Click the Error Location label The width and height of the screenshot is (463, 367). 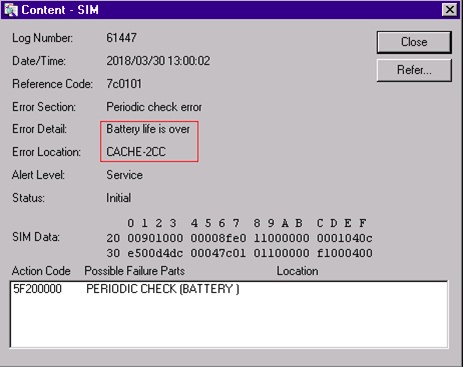pyautogui.click(x=46, y=152)
